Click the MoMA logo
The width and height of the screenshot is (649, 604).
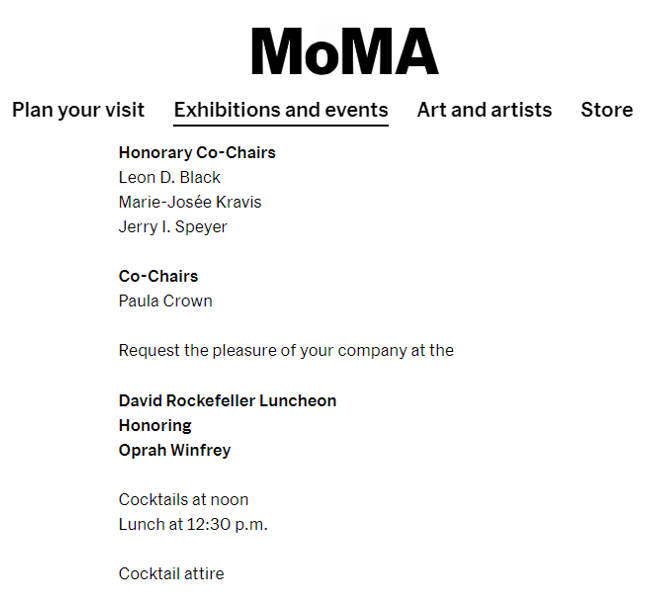345,51
